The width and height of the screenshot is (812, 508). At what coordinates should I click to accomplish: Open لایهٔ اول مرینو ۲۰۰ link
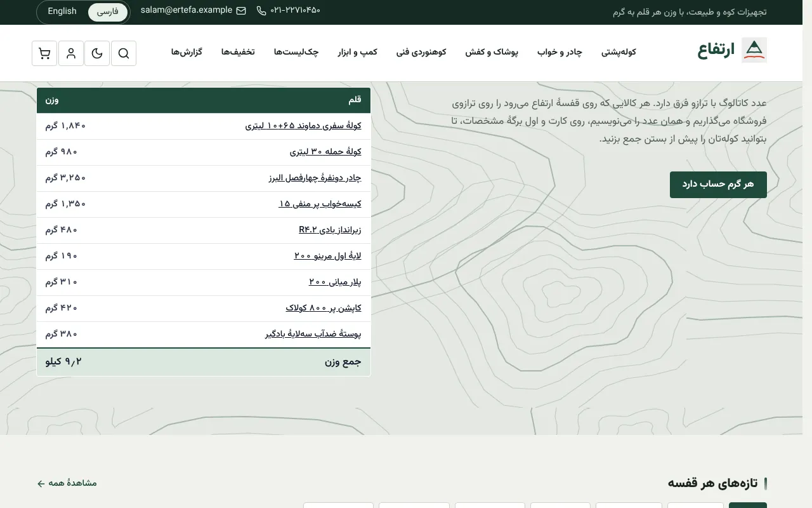[328, 257]
